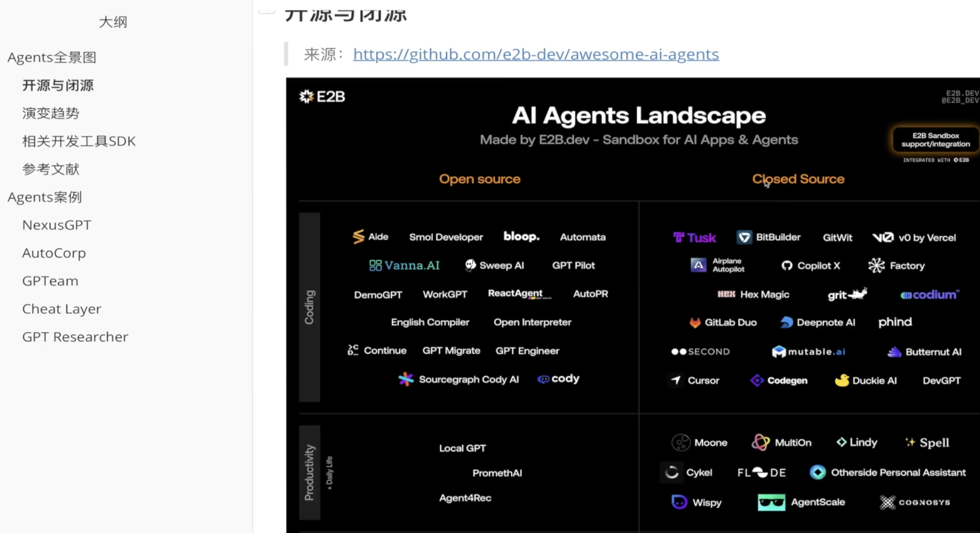Click the Tusk purple logo icon
This screenshot has width=980, height=533.
[x=678, y=237]
